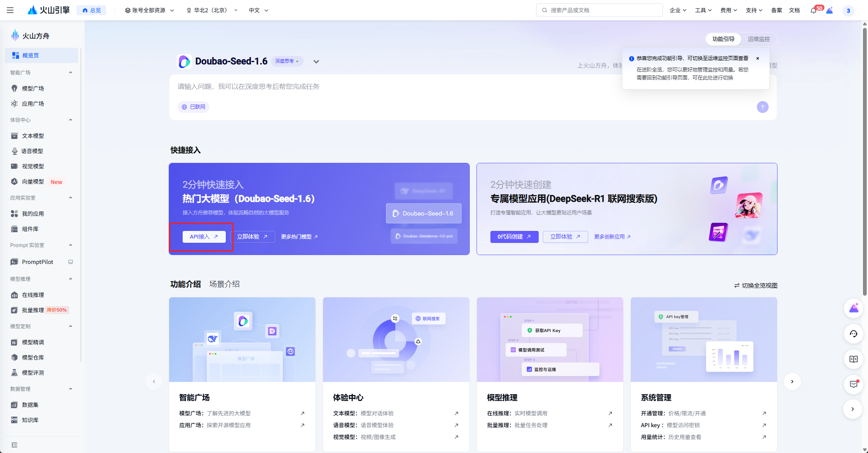Send the prompt with the arrow button
This screenshot has height=453, width=868.
click(x=762, y=107)
